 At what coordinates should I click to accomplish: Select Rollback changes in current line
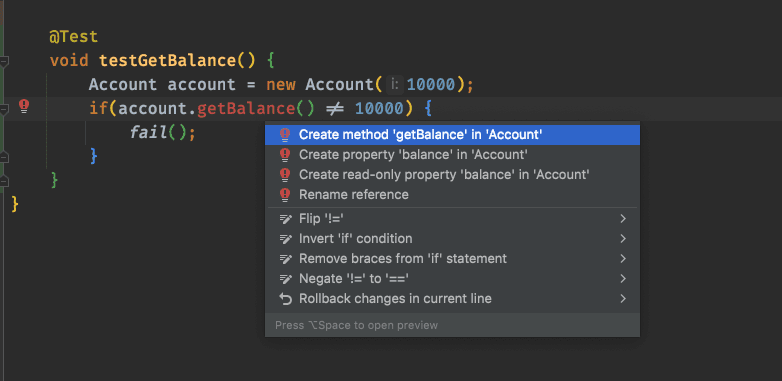(452, 299)
